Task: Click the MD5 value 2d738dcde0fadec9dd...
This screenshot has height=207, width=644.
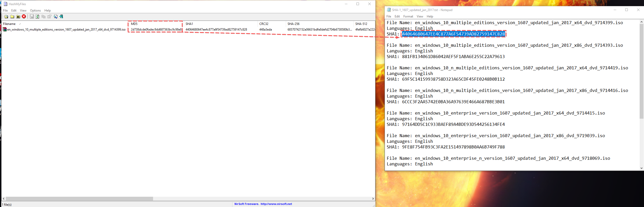Action: (156, 30)
